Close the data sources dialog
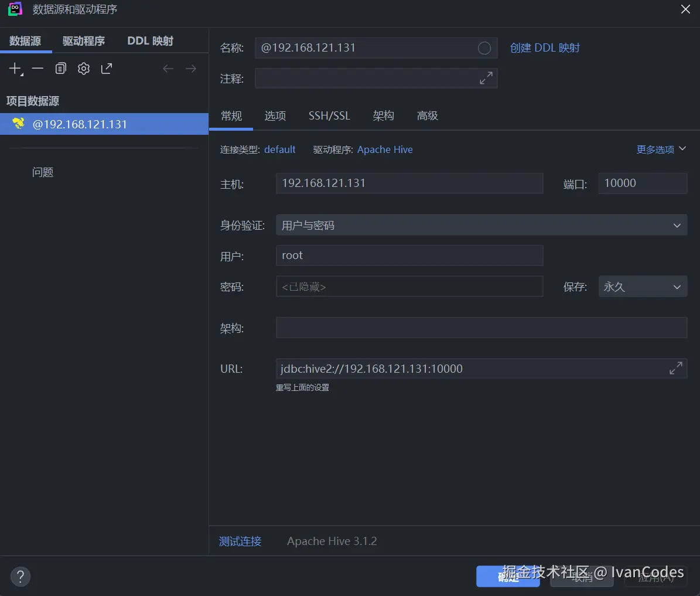Viewport: 700px width, 596px height. (x=686, y=9)
